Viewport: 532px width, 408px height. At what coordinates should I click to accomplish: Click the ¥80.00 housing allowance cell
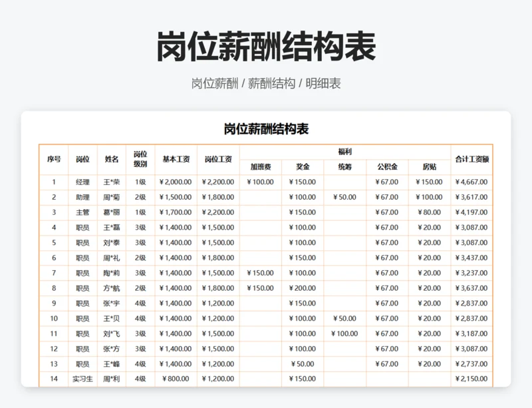tap(430, 212)
